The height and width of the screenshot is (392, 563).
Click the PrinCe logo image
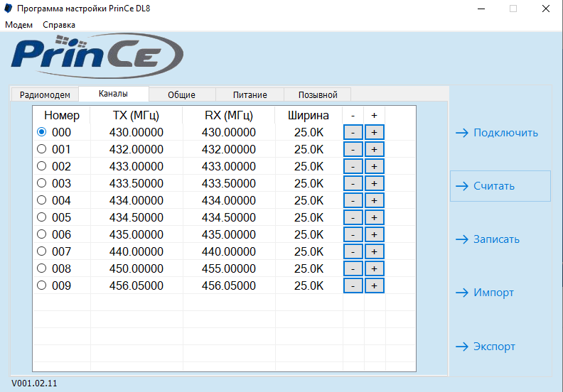(97, 56)
